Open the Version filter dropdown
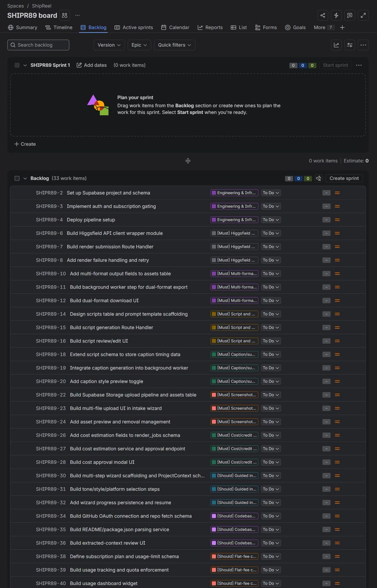The width and height of the screenshot is (377, 588). (x=109, y=45)
